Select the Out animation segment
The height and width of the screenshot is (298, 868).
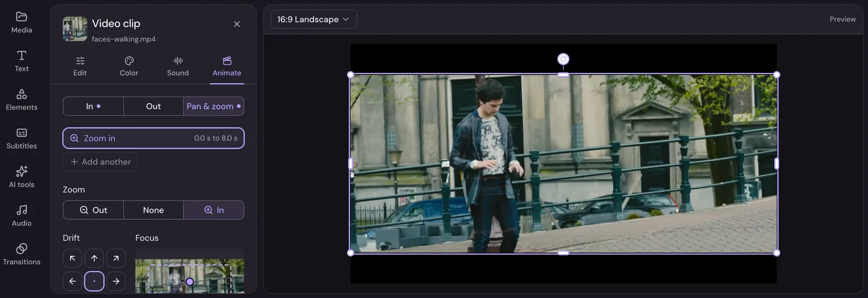coord(154,106)
